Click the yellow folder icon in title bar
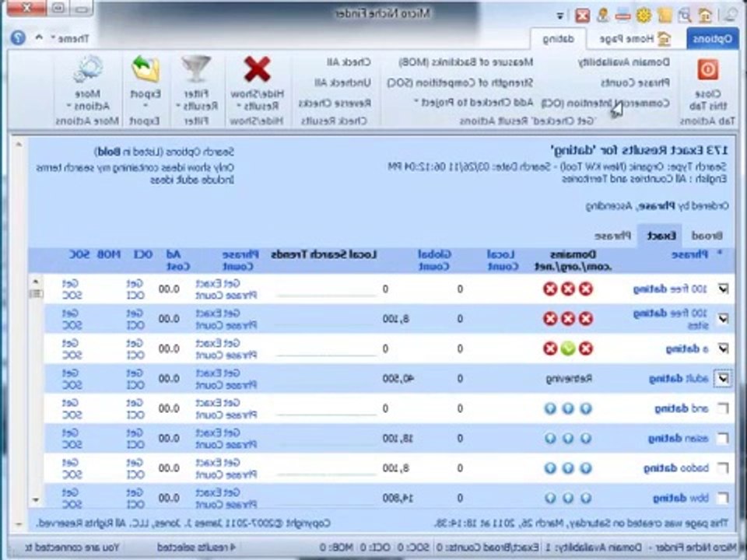Screen dimensions: 747x560 pyautogui.click(x=665, y=16)
